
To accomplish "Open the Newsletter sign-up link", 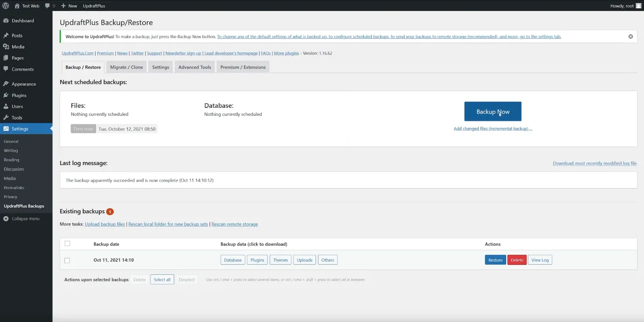I will click(183, 53).
